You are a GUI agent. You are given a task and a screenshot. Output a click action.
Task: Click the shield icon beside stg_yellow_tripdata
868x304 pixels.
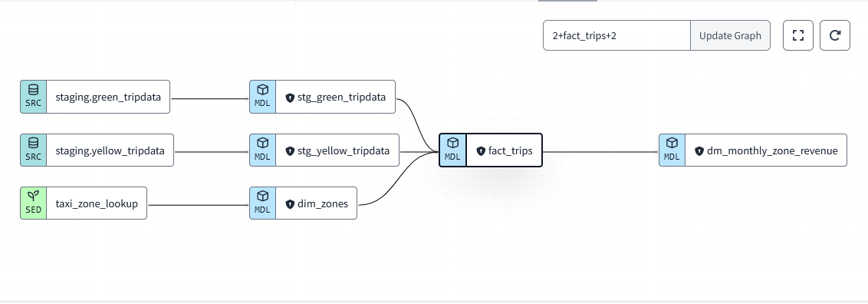click(x=290, y=151)
